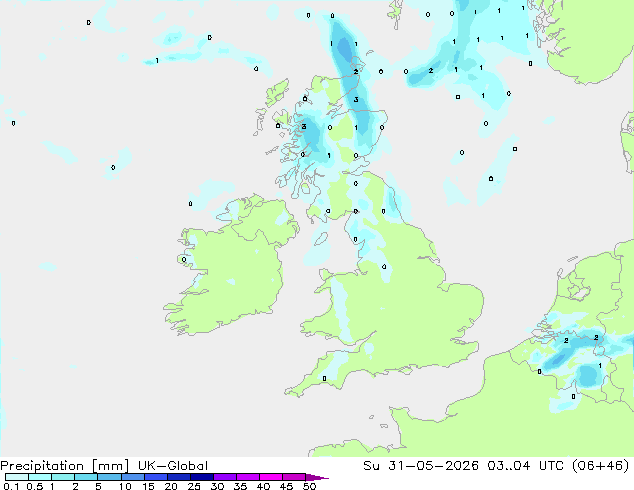The width and height of the screenshot is (634, 490).
Task: Select the 40–45 mm legend color swatch
Action: pyautogui.click(x=271, y=477)
